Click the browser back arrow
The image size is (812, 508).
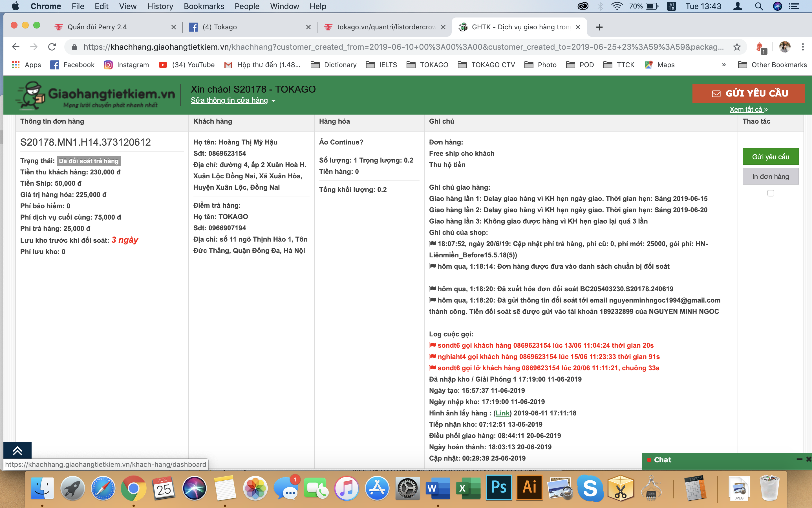16,47
